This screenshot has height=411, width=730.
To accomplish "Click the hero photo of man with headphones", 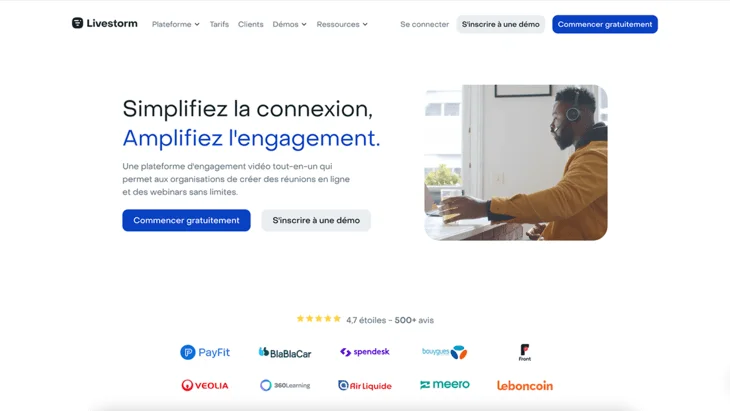I will 516,162.
